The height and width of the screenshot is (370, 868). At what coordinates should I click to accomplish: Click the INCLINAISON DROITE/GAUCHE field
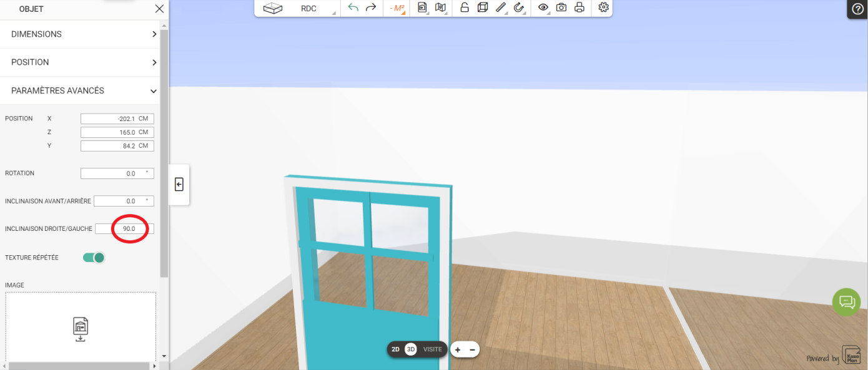pos(124,229)
